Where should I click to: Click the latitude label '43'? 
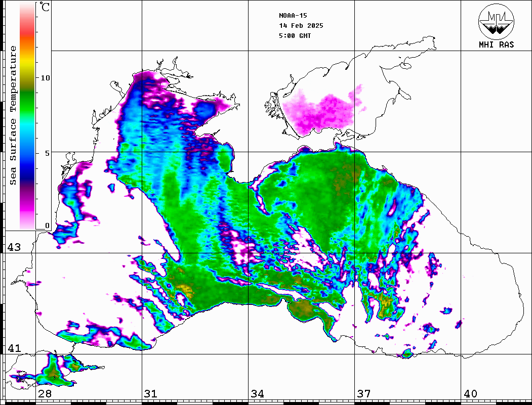point(14,247)
